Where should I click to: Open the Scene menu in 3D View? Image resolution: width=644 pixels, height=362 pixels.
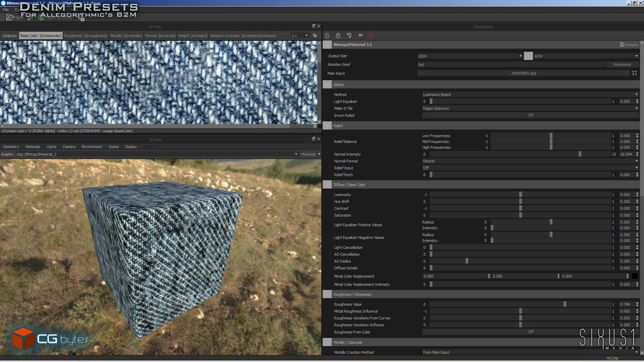(x=113, y=147)
